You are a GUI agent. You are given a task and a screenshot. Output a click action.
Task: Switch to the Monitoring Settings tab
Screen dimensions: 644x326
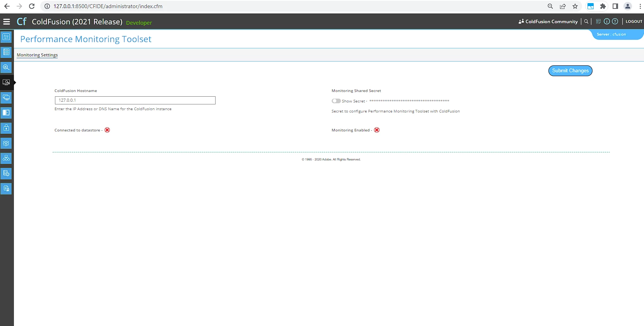click(x=37, y=55)
